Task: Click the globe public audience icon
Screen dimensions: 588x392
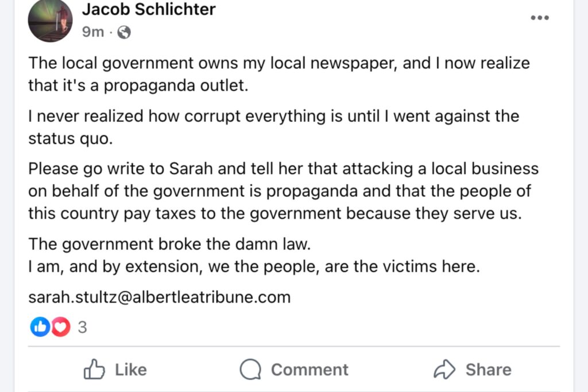Action: [124, 33]
